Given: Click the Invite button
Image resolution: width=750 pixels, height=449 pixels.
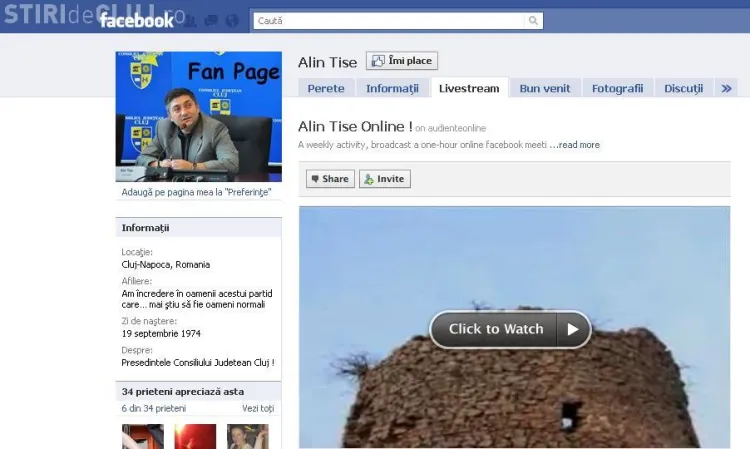Looking at the screenshot, I should (x=385, y=179).
